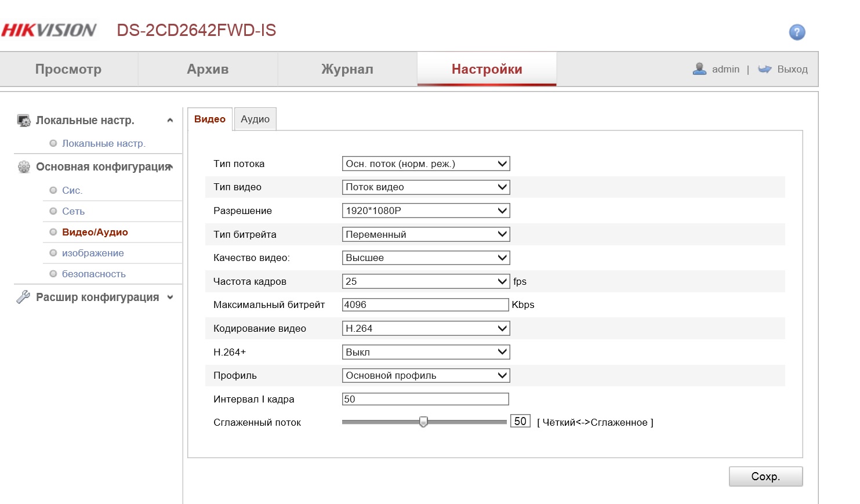Click the Сглаженный поток slider handle
Screen dimensions: 860x504
pos(423,422)
